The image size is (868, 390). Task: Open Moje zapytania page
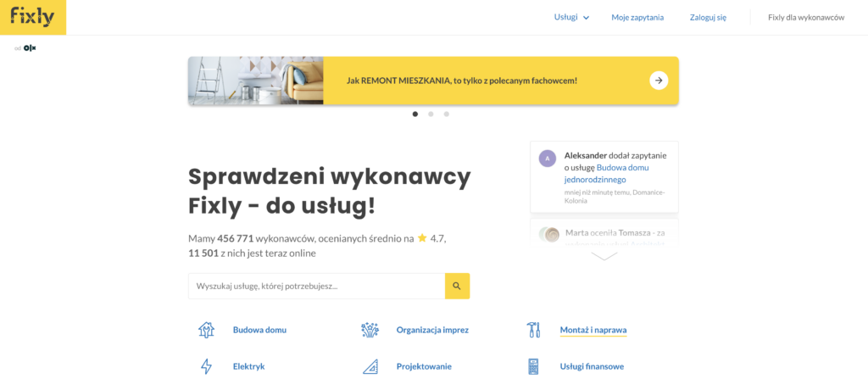tap(637, 18)
